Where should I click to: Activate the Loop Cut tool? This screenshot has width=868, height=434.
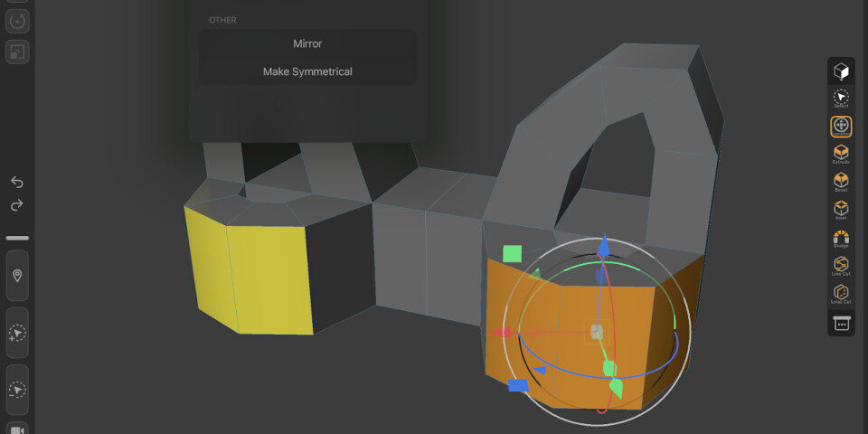coord(841,294)
